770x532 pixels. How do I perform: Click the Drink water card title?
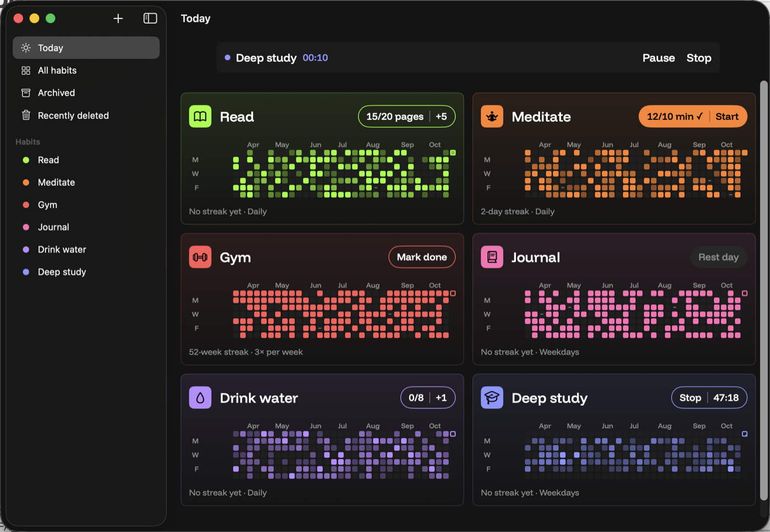point(259,398)
